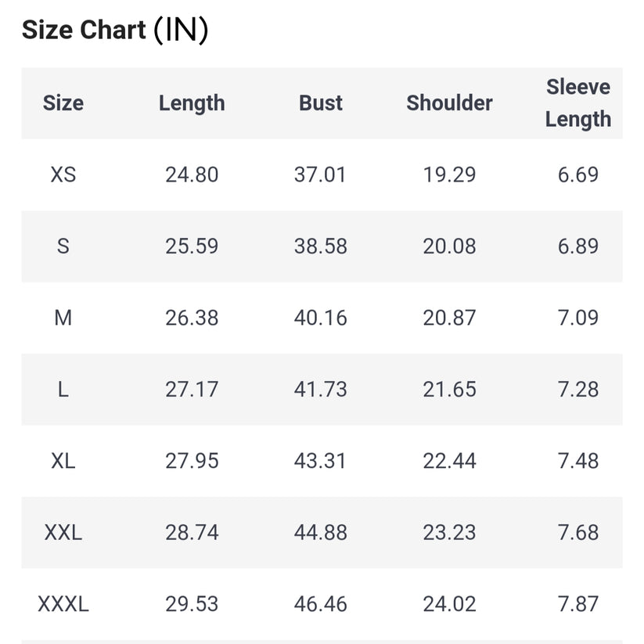Select the XXXL length value 29.53
644x644 pixels.
pos(192,604)
